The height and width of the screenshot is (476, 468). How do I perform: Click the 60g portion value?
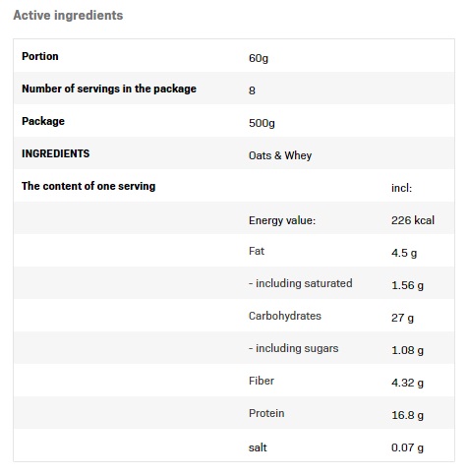[259, 58]
